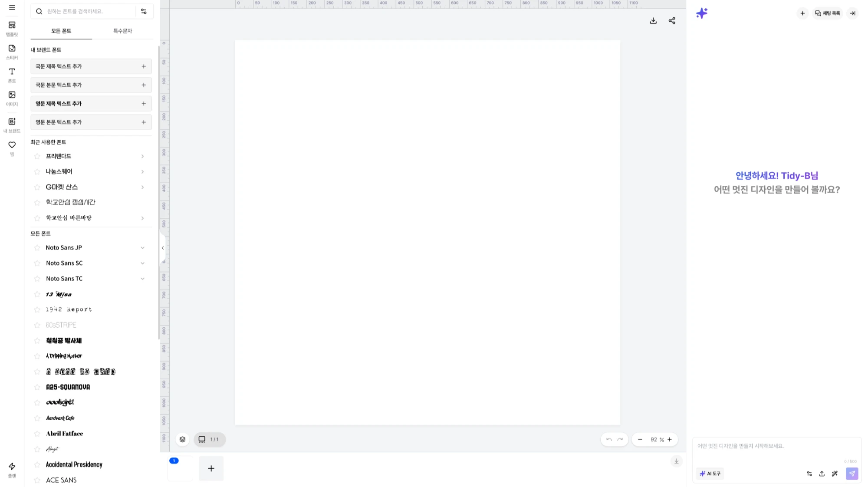
Task: Click the upload icon in chat box
Action: (822, 474)
